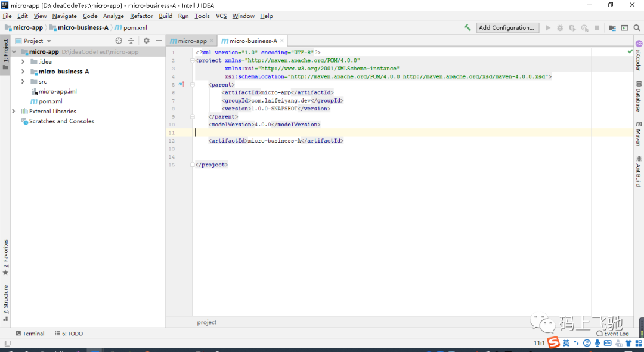Image resolution: width=644 pixels, height=352 pixels.
Task: Open the File menu
Action: (x=7, y=16)
